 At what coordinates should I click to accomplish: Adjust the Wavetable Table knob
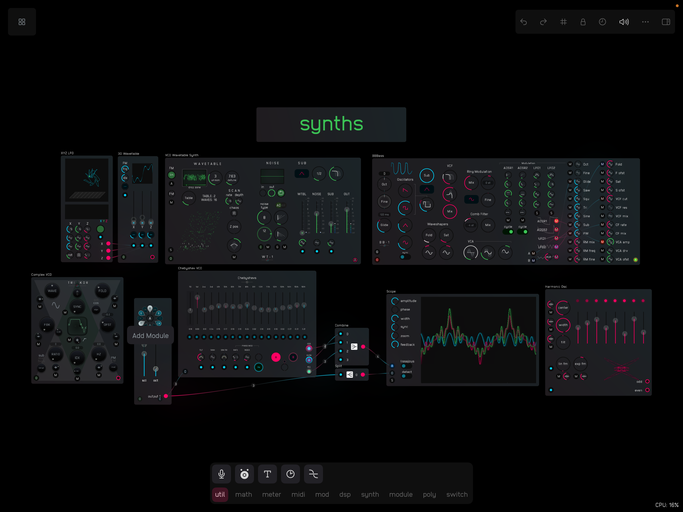click(189, 198)
